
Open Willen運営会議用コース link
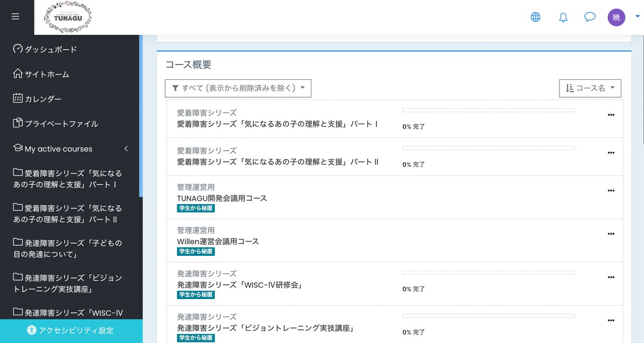point(218,242)
